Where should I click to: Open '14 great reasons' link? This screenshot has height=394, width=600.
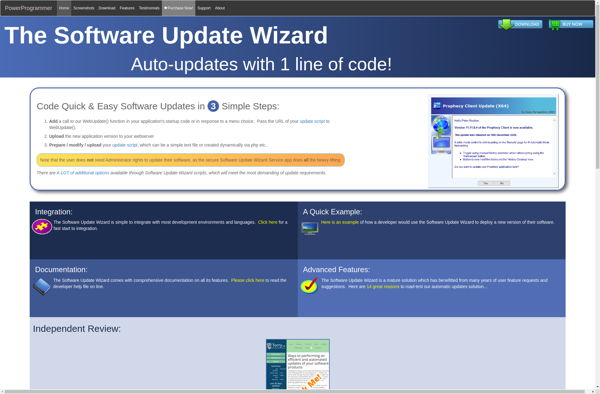(x=383, y=287)
